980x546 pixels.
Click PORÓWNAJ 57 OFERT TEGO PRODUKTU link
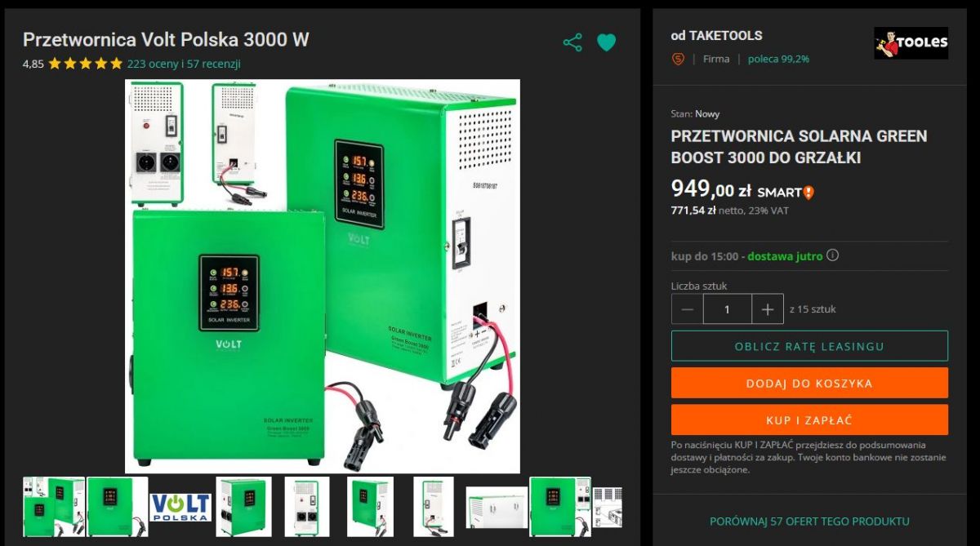click(809, 522)
